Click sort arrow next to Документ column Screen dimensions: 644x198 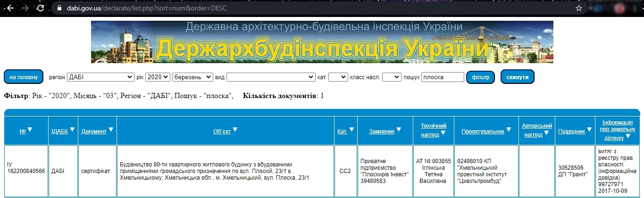111,130
